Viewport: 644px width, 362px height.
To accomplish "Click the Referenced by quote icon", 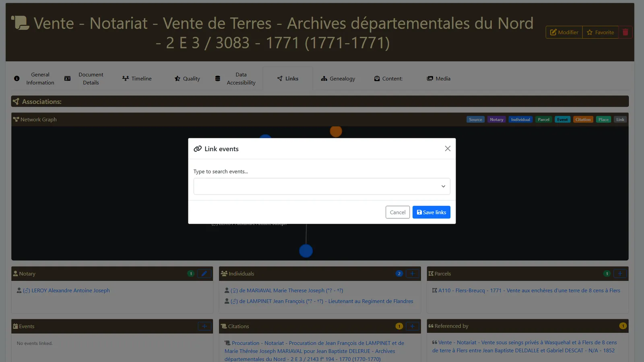I will click(x=431, y=326).
